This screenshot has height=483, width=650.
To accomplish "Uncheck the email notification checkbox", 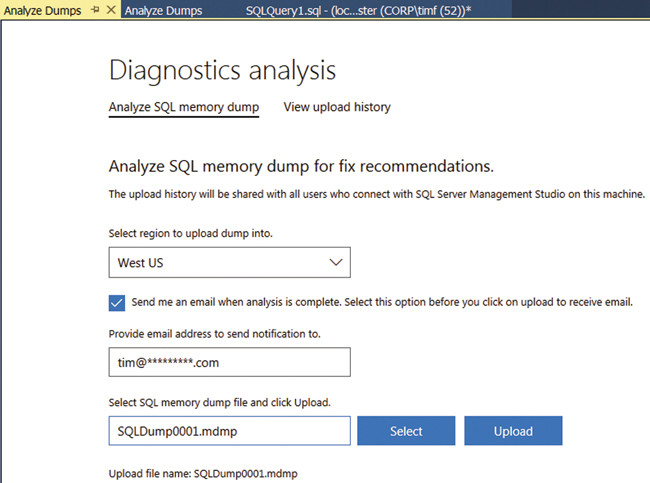I will pyautogui.click(x=117, y=302).
